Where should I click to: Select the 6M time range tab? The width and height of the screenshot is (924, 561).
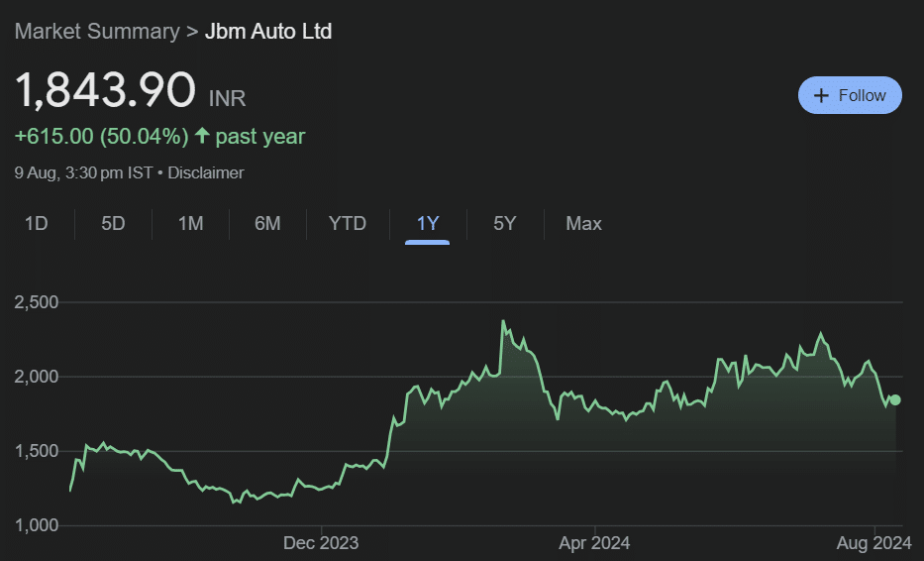pyautogui.click(x=267, y=224)
